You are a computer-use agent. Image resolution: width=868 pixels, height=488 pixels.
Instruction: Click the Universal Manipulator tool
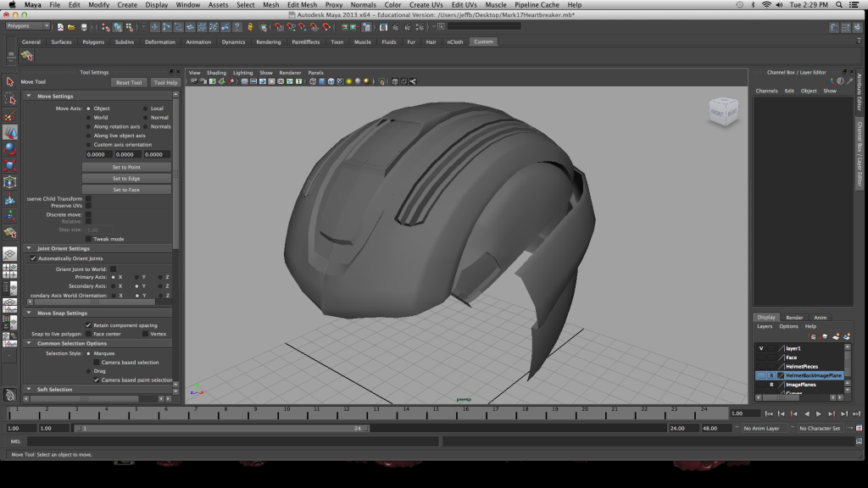[x=10, y=182]
